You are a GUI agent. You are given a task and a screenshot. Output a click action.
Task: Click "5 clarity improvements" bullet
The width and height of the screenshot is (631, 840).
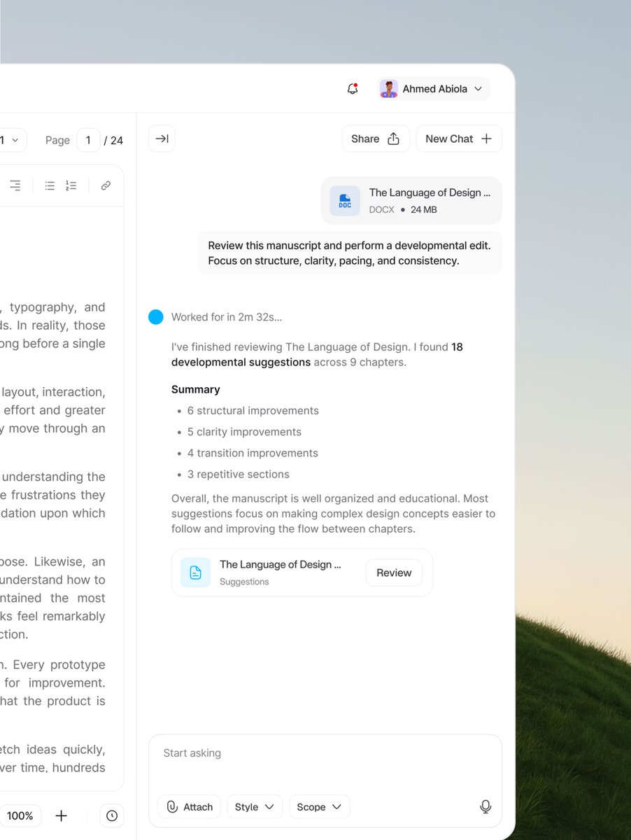coord(244,432)
